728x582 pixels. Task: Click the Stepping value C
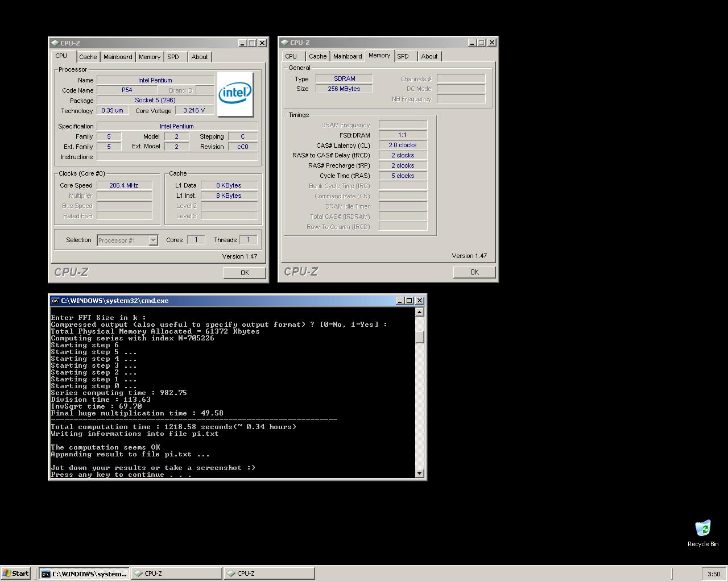tap(243, 136)
